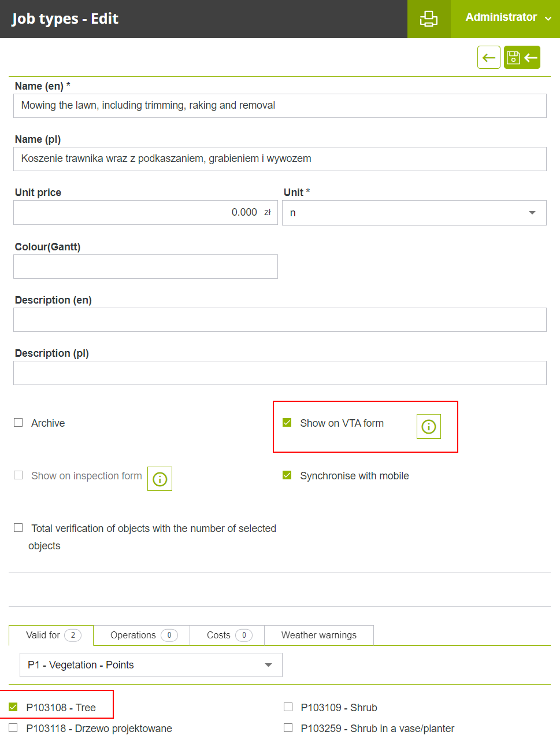560x754 pixels.
Task: Expand the P1 - Vegetation - Points dropdown
Action: (x=151, y=665)
